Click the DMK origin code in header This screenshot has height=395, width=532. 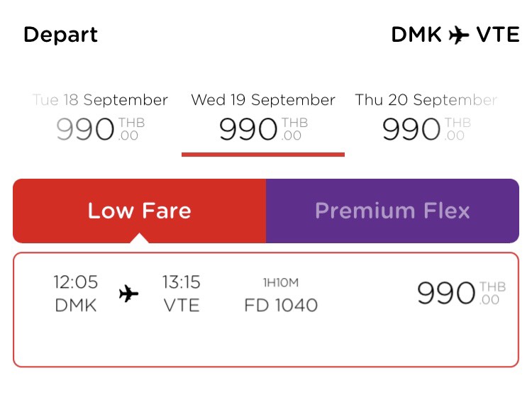point(416,35)
